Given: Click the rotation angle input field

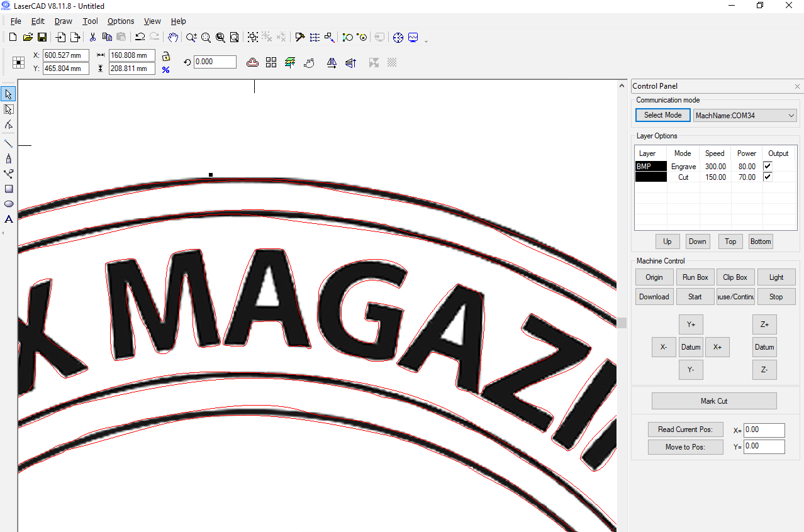Looking at the screenshot, I should (x=215, y=62).
